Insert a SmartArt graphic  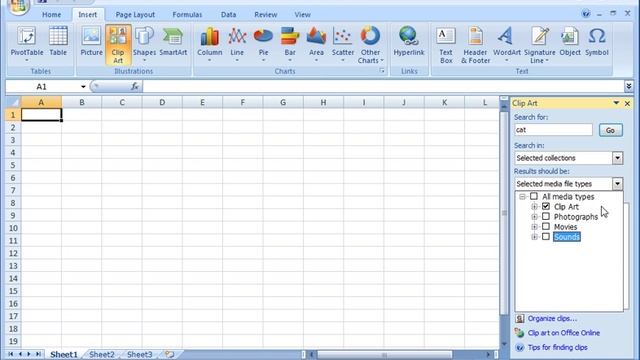[173, 41]
